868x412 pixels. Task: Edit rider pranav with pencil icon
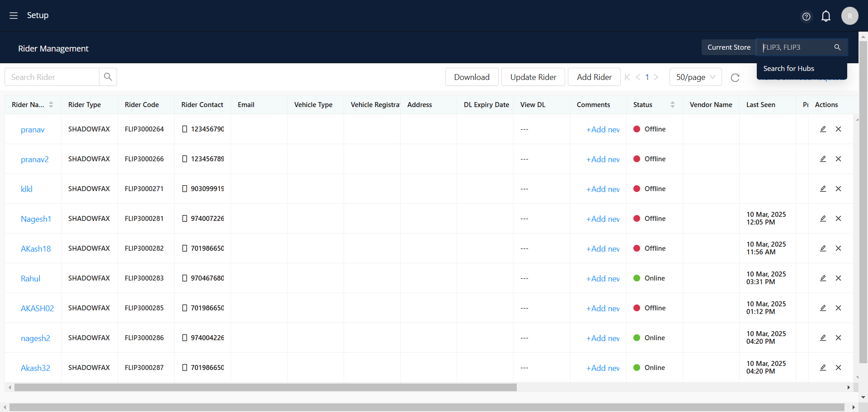[823, 129]
